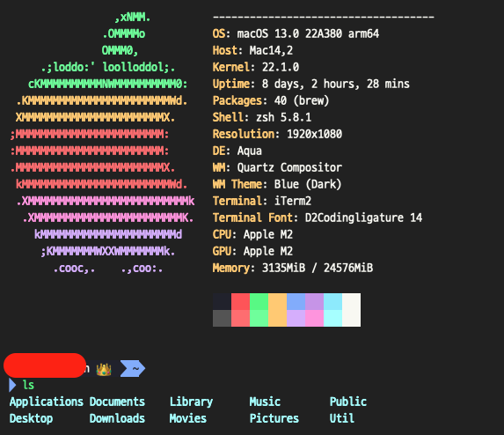Click the Memory value '3135MiB / 24576MiB'

coord(318,268)
